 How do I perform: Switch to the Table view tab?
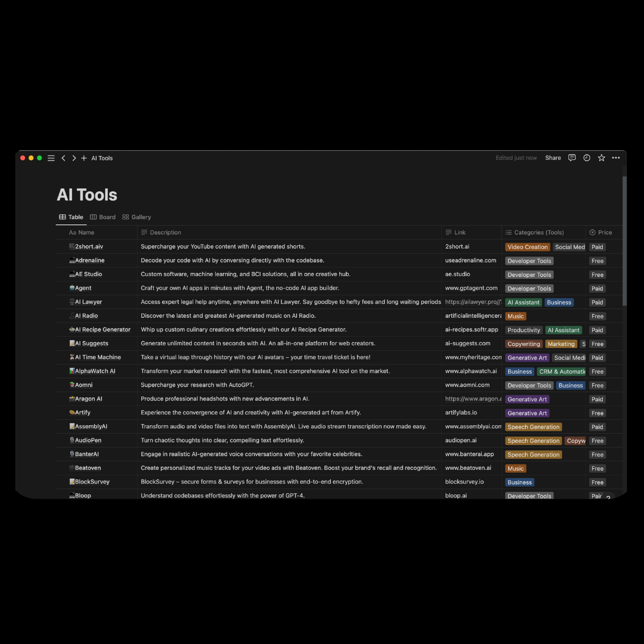point(71,217)
